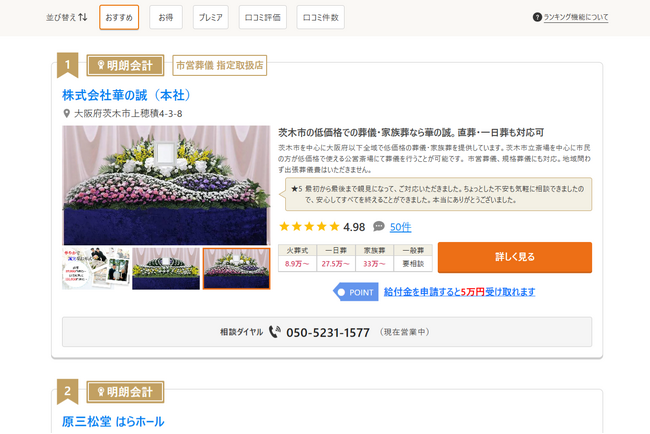Open 原三松堂 はらホール listing

coord(113,422)
